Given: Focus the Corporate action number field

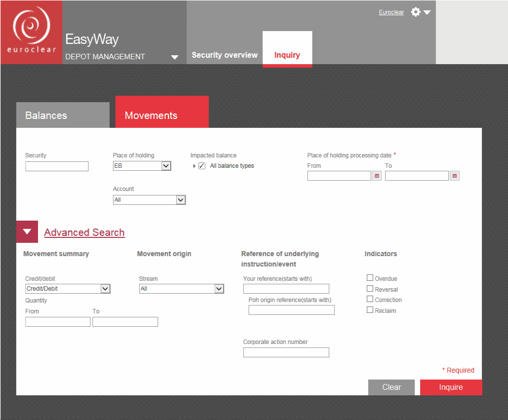Looking at the screenshot, I should pyautogui.click(x=286, y=352).
